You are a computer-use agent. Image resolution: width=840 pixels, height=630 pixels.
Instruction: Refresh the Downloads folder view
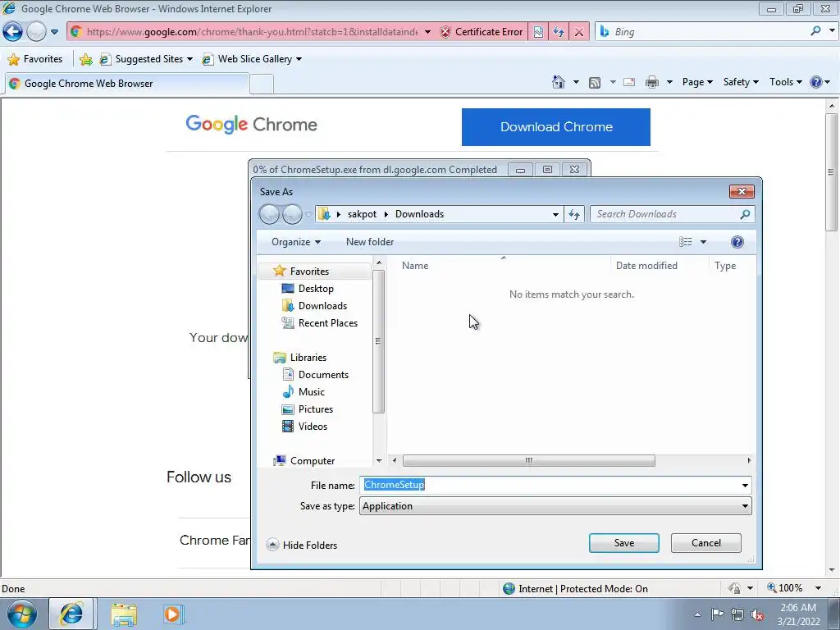pyautogui.click(x=574, y=214)
